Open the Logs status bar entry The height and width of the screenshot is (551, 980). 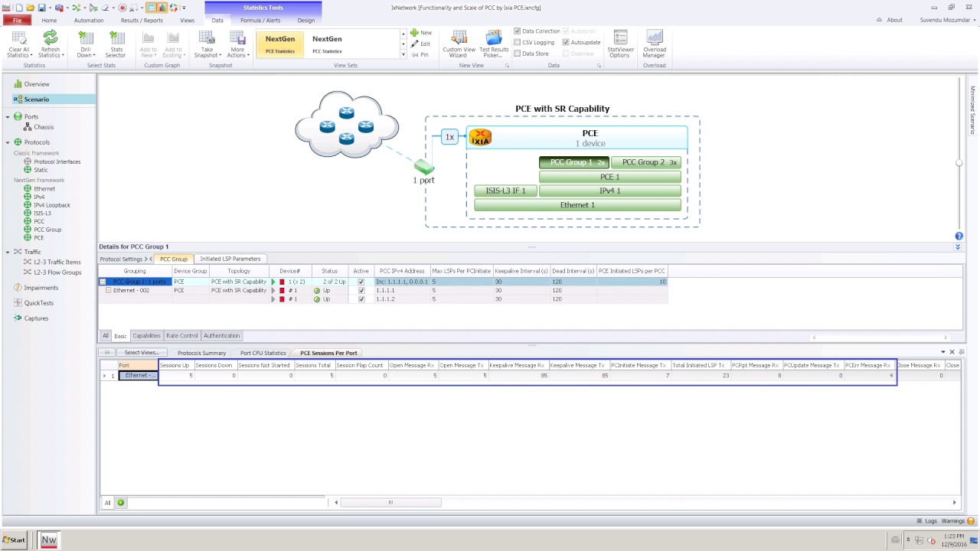tap(926, 520)
